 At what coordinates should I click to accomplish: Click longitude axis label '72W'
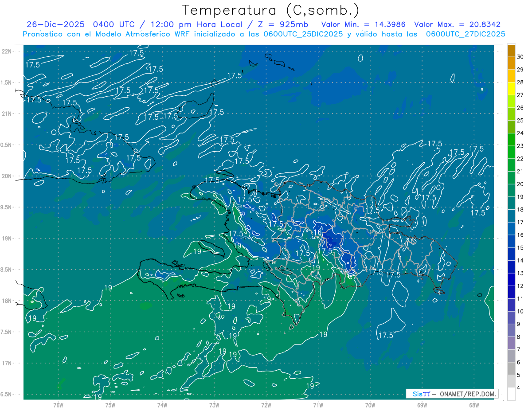point(266,404)
